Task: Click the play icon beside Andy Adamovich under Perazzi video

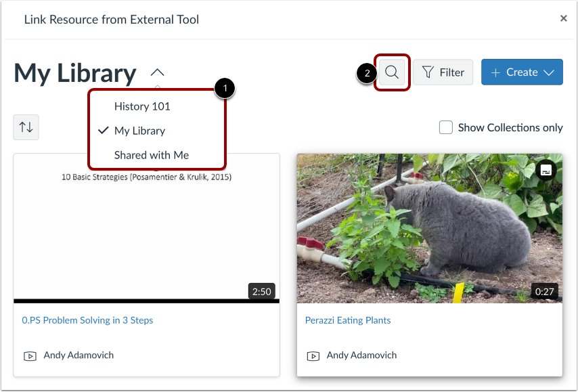Action: 313,355
